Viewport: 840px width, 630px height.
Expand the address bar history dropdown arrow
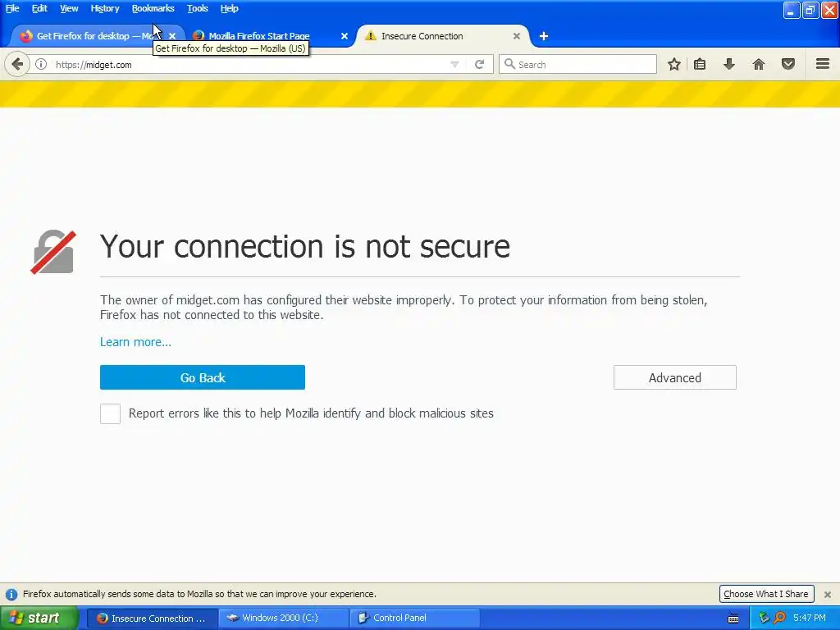pos(454,64)
